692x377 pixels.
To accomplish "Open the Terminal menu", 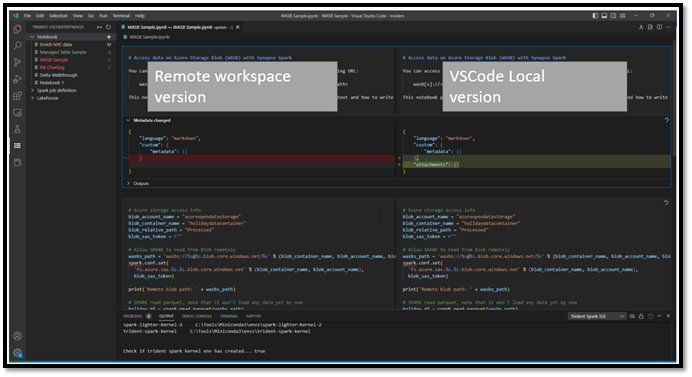I will tap(121, 15).
